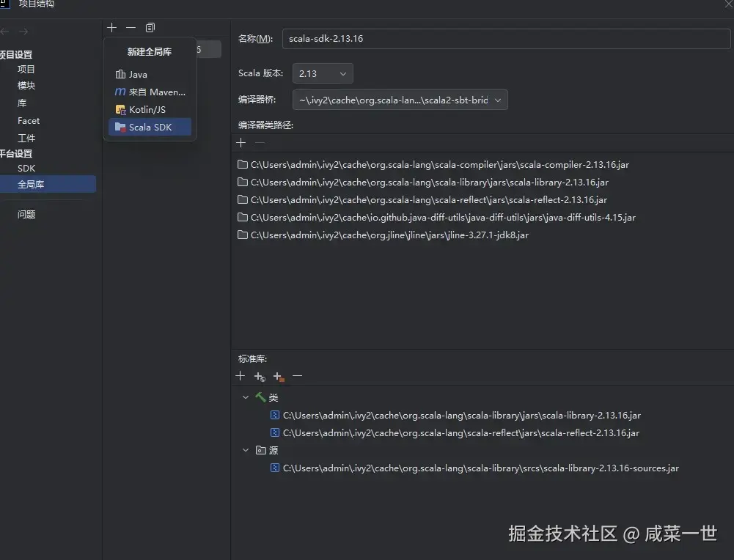Choose Scala SDK library type
The height and width of the screenshot is (560, 734).
click(150, 127)
